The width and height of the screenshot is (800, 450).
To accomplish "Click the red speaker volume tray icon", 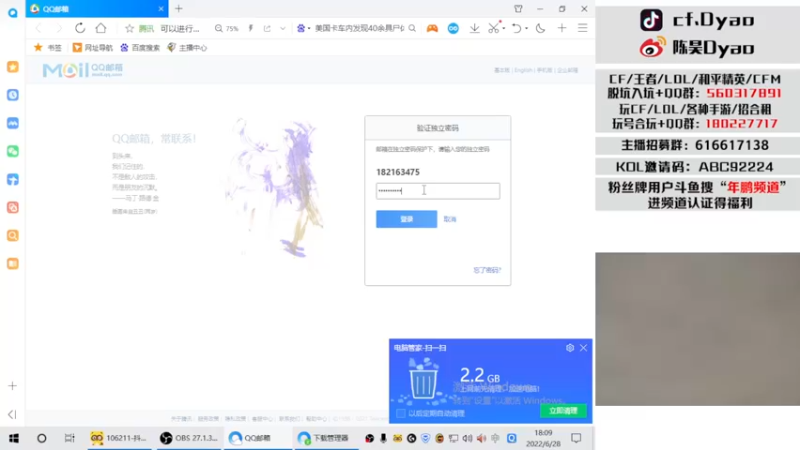I will pos(481,438).
